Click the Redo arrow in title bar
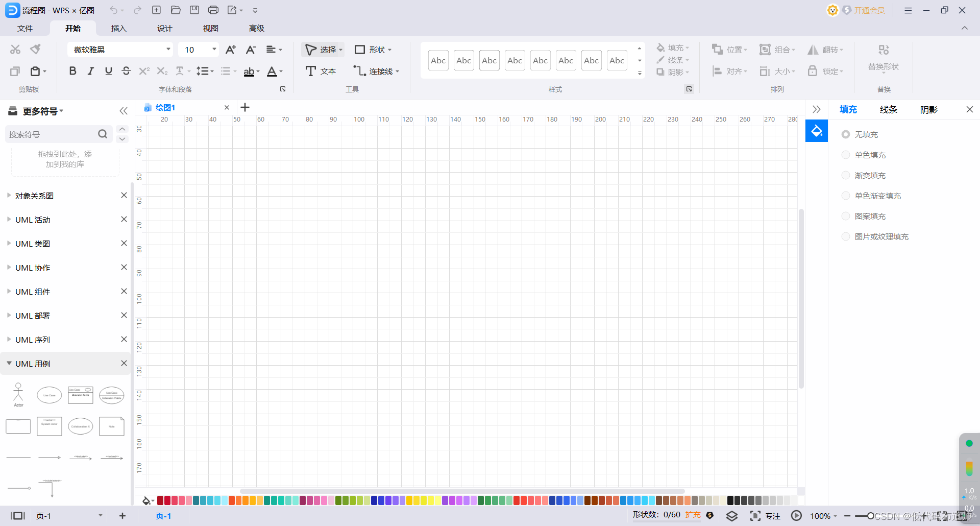The image size is (980, 526). tap(137, 10)
